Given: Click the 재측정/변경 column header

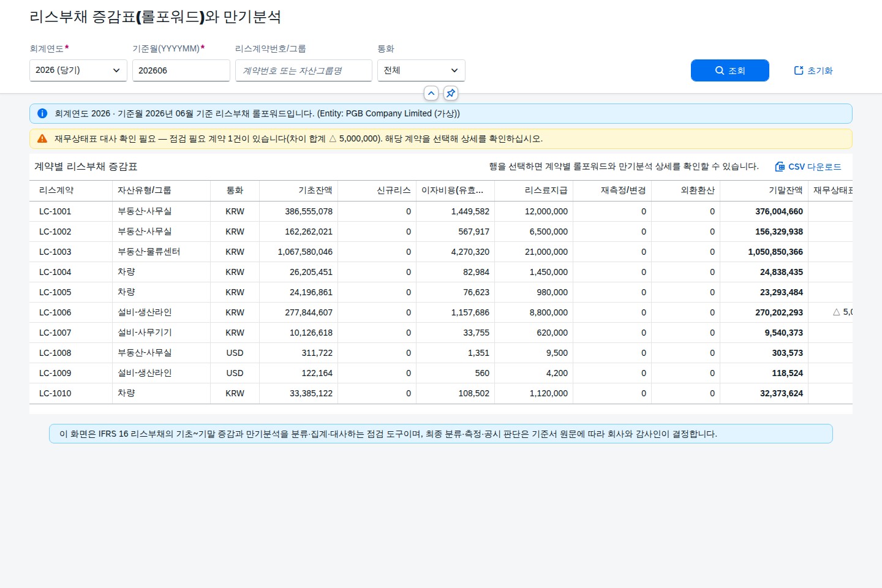Looking at the screenshot, I should 612,190.
